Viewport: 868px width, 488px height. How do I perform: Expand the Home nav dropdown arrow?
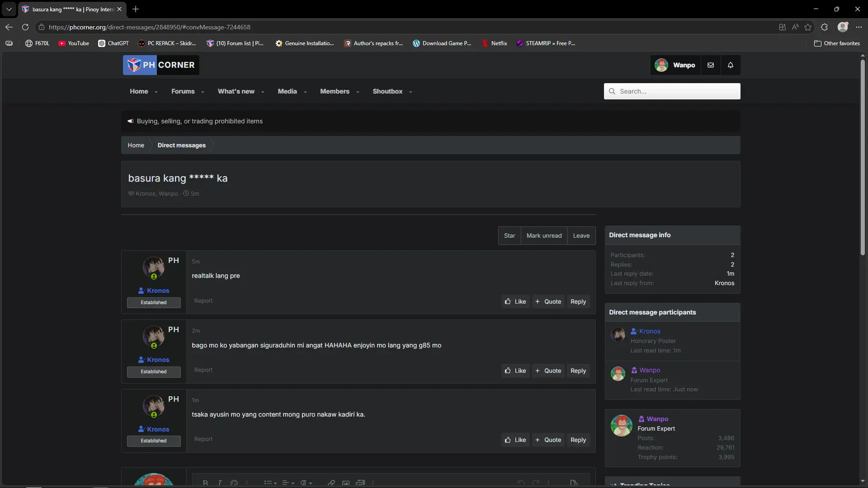tap(156, 92)
